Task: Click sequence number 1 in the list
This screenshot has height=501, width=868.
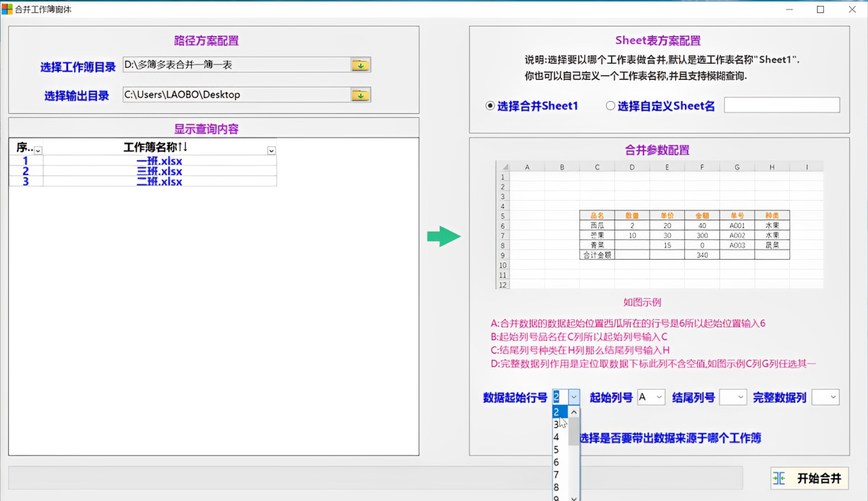Action: click(x=26, y=161)
